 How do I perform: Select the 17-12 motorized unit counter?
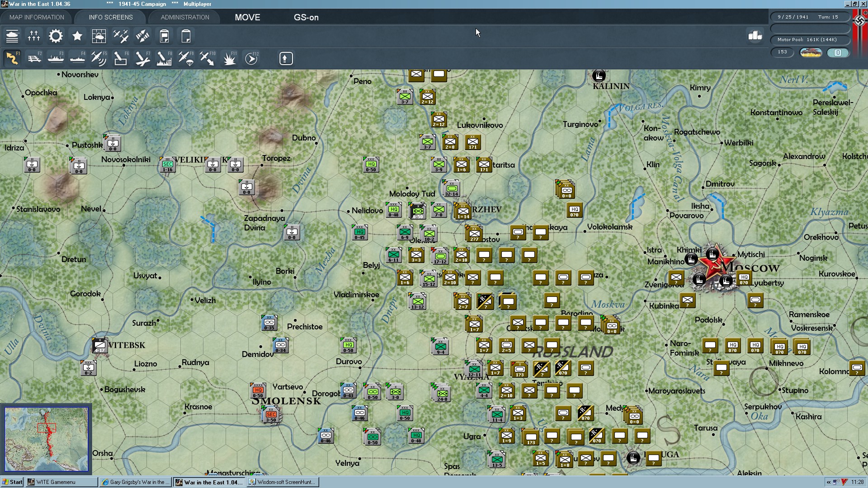(440, 256)
